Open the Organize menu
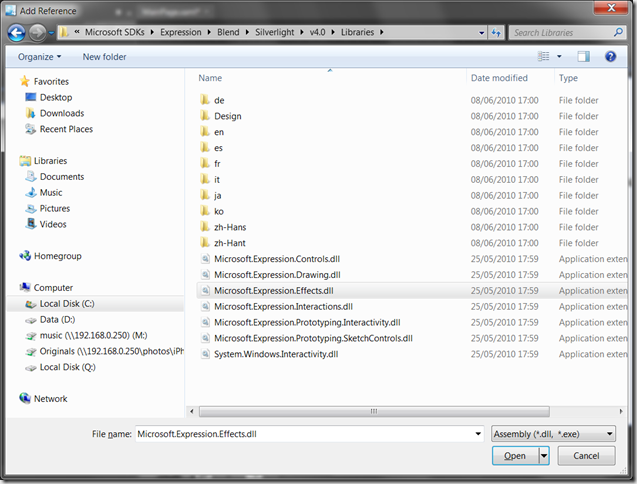This screenshot has width=637, height=484. 39,57
